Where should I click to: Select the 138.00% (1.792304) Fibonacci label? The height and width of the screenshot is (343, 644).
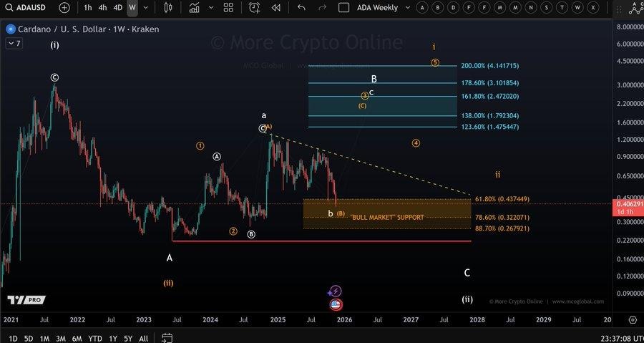tap(489, 116)
